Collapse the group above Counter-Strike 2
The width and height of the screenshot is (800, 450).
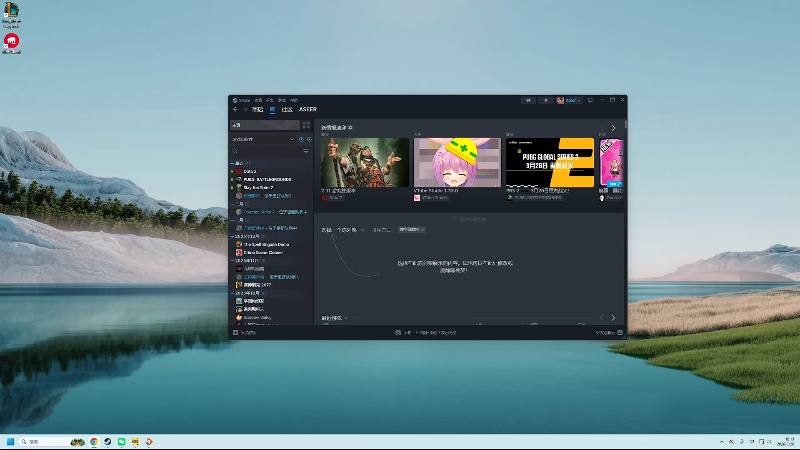232,204
